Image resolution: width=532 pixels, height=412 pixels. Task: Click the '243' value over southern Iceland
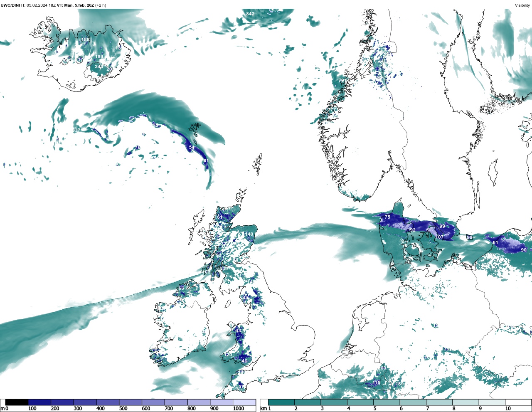(99, 67)
